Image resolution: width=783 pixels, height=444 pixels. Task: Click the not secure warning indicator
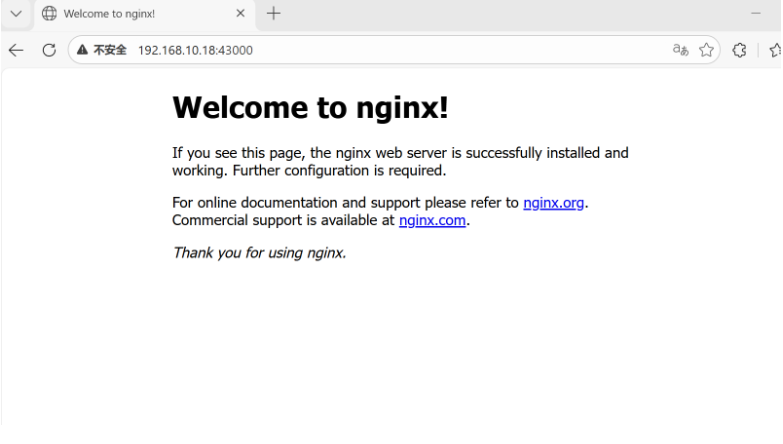(x=102, y=50)
